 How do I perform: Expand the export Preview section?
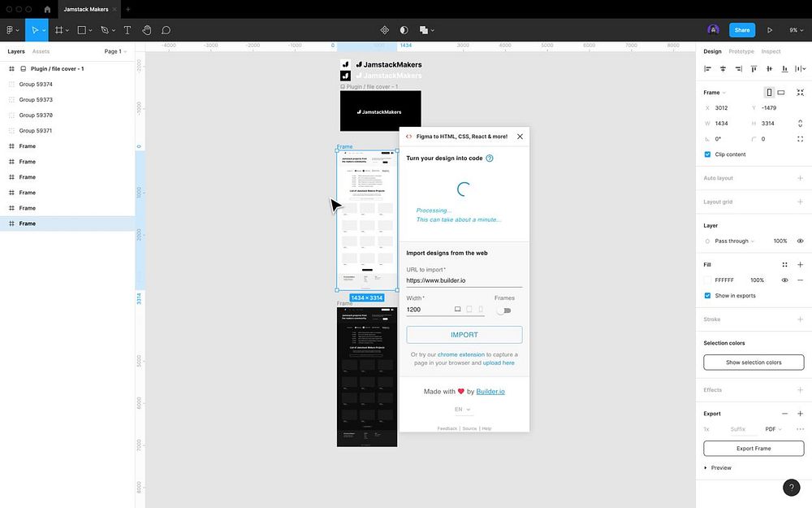[x=718, y=467]
